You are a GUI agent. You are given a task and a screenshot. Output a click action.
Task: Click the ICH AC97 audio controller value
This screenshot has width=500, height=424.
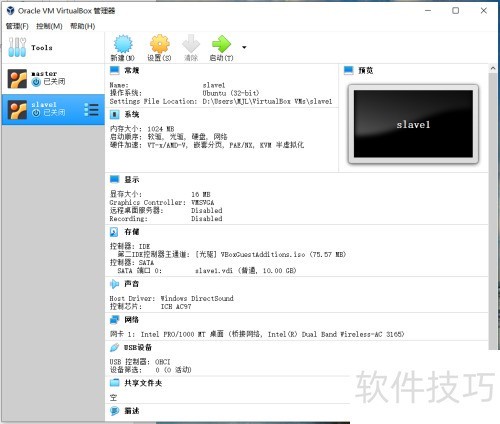tap(176, 307)
